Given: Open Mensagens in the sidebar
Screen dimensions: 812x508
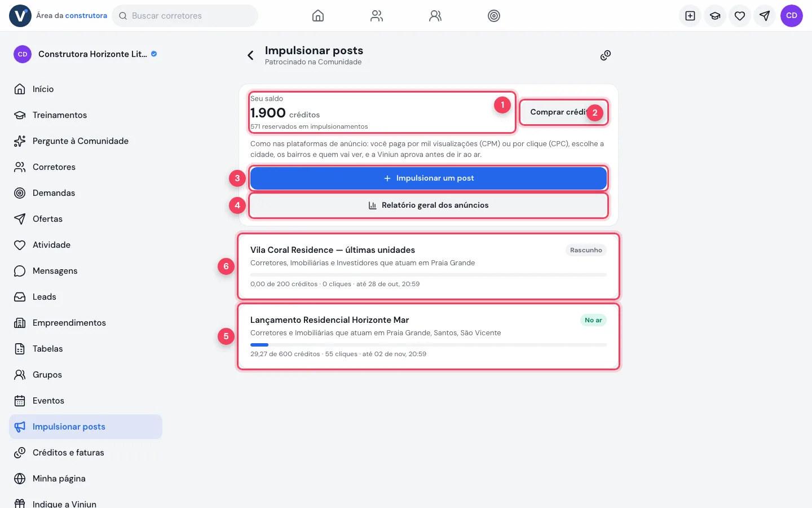Looking at the screenshot, I should click(86, 271).
